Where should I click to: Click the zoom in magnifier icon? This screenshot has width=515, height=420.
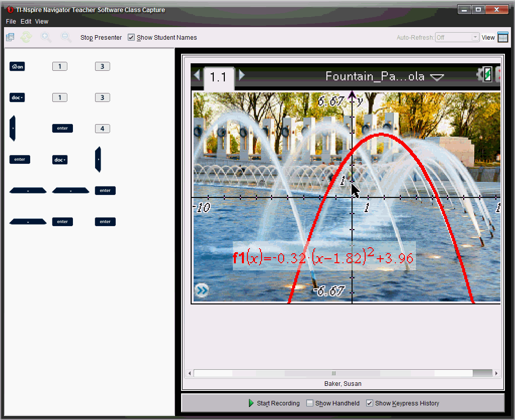coord(46,37)
